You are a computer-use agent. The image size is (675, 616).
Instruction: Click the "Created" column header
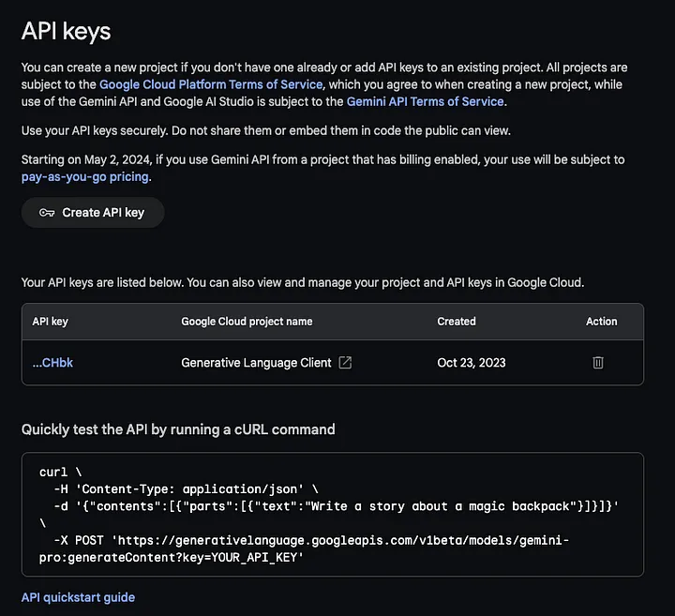coord(457,321)
